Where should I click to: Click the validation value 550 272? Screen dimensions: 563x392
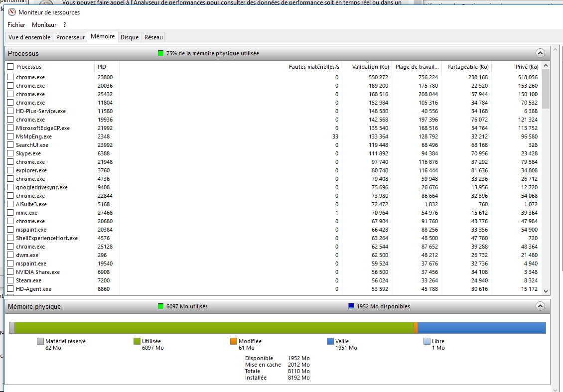point(378,77)
